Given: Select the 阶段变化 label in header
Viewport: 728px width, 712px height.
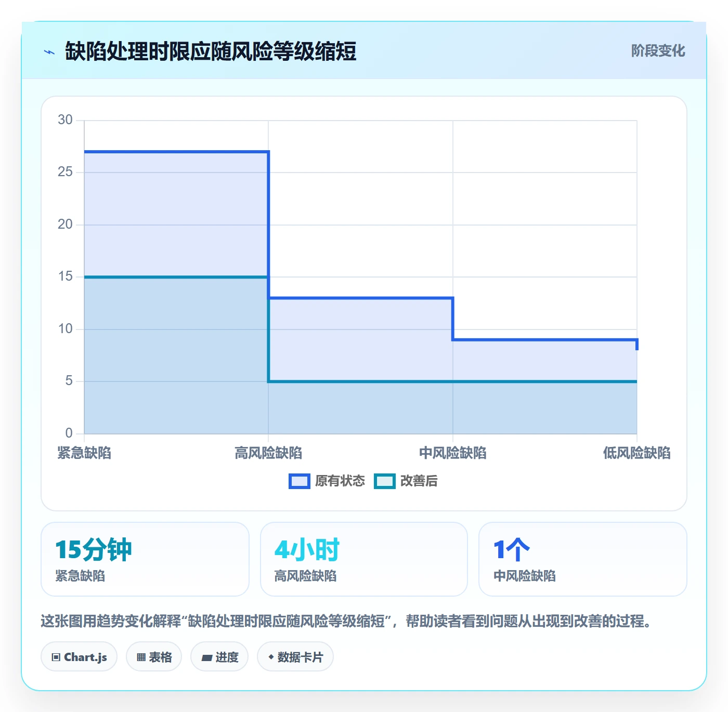Looking at the screenshot, I should [658, 51].
